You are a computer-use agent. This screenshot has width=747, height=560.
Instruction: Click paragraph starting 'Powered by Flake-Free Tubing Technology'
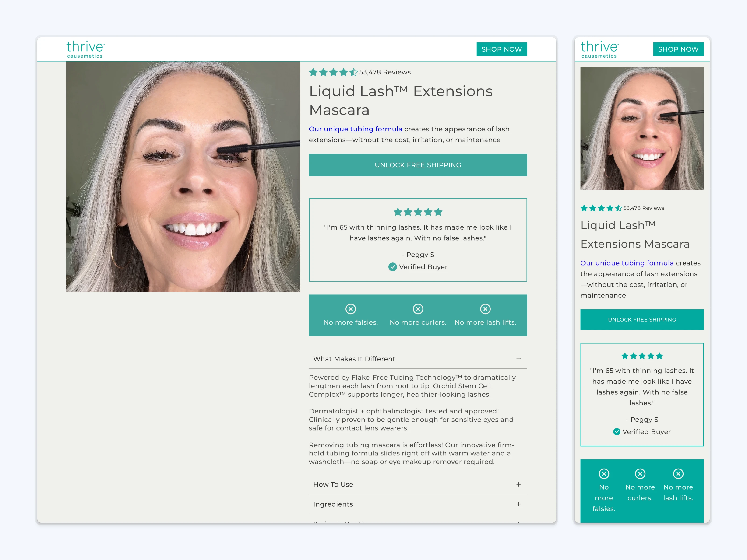pyautogui.click(x=412, y=386)
